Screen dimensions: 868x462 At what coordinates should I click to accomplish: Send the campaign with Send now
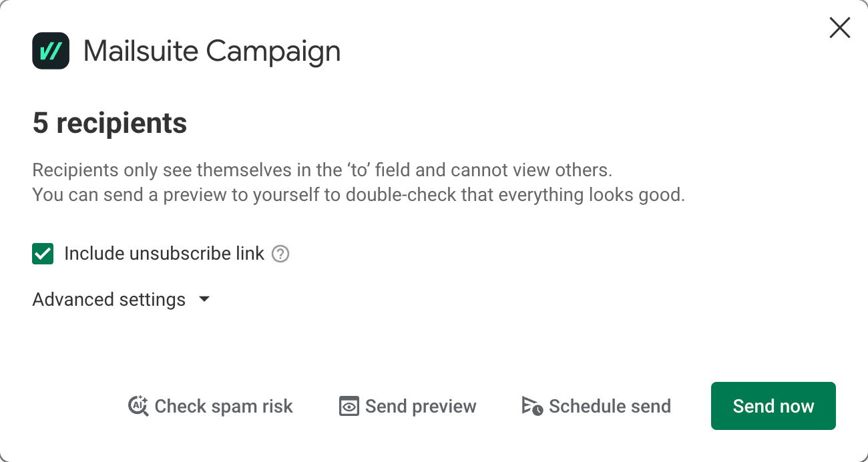coord(773,406)
